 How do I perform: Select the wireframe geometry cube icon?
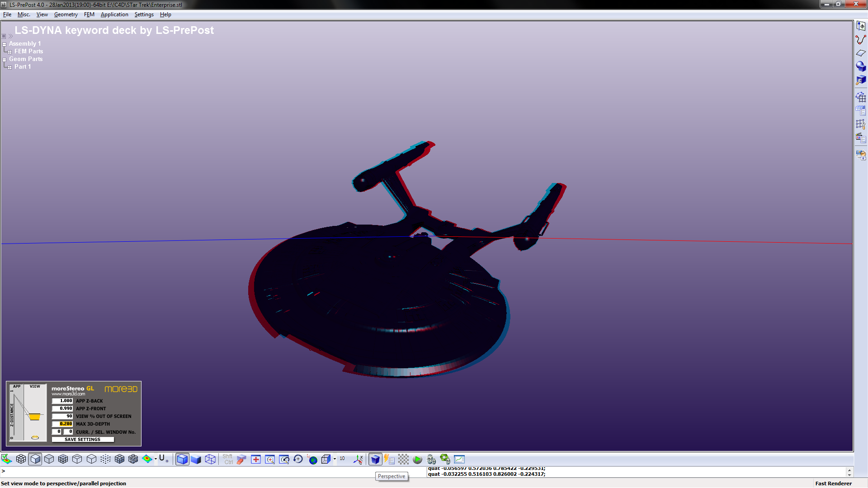pos(210,459)
